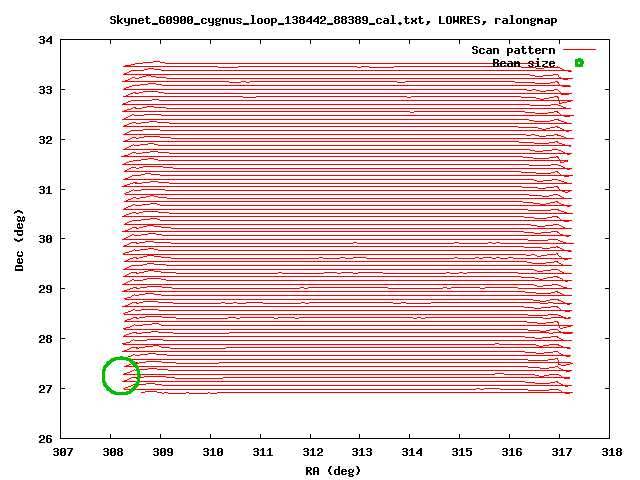This screenshot has height=480, width=640.
Task: Click the large green beam circle
Action: click(121, 376)
